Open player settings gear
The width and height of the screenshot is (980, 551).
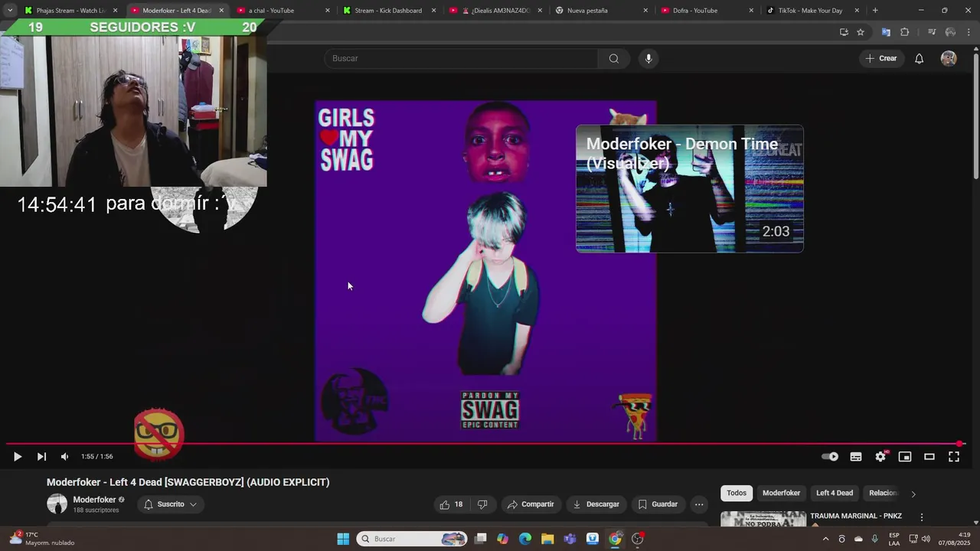[x=880, y=457]
